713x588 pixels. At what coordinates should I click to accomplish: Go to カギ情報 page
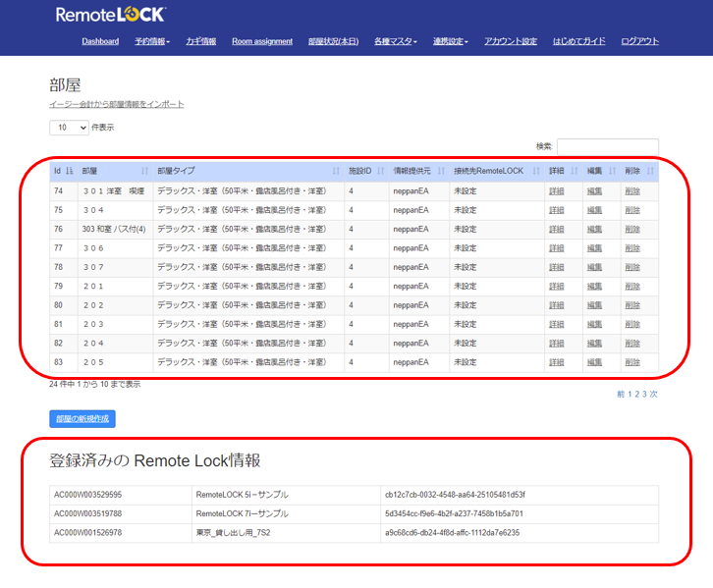[201, 41]
